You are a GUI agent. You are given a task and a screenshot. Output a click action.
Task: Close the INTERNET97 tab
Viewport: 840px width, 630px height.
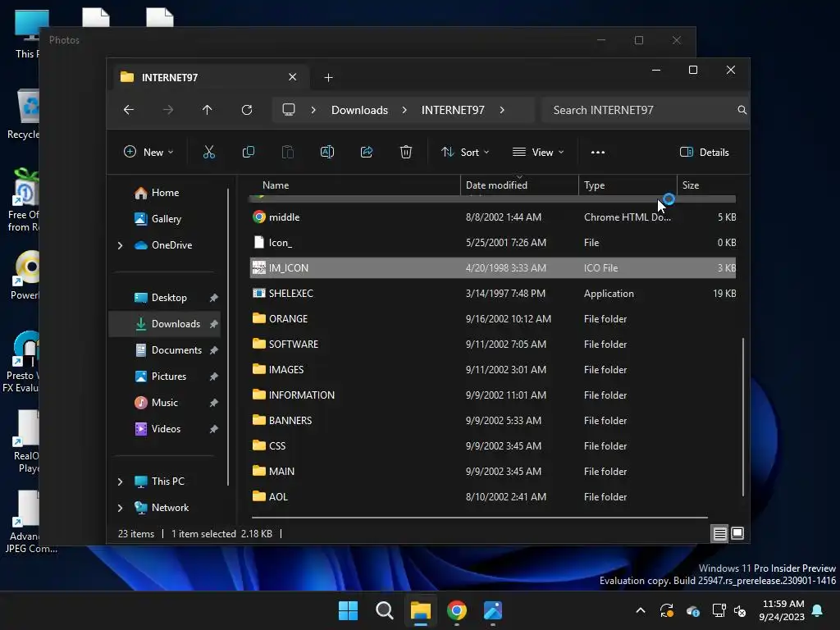293,77
